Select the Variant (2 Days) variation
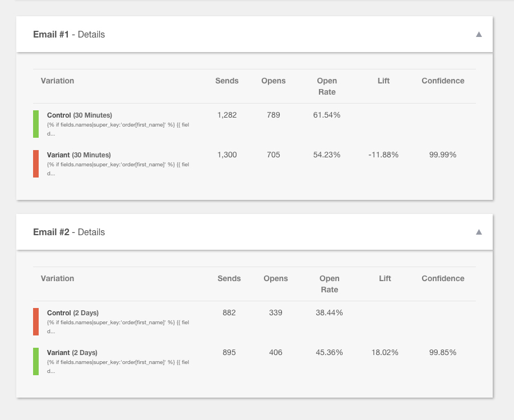 72,353
